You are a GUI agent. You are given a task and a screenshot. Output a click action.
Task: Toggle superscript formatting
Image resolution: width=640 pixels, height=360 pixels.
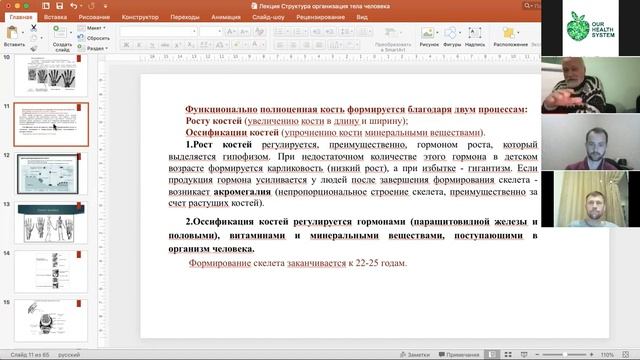(x=178, y=44)
